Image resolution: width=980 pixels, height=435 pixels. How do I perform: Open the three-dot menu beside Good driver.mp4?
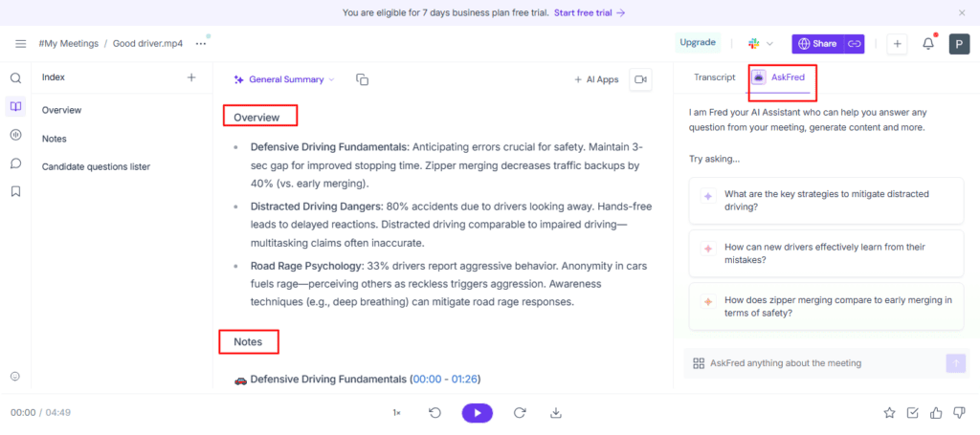(200, 43)
